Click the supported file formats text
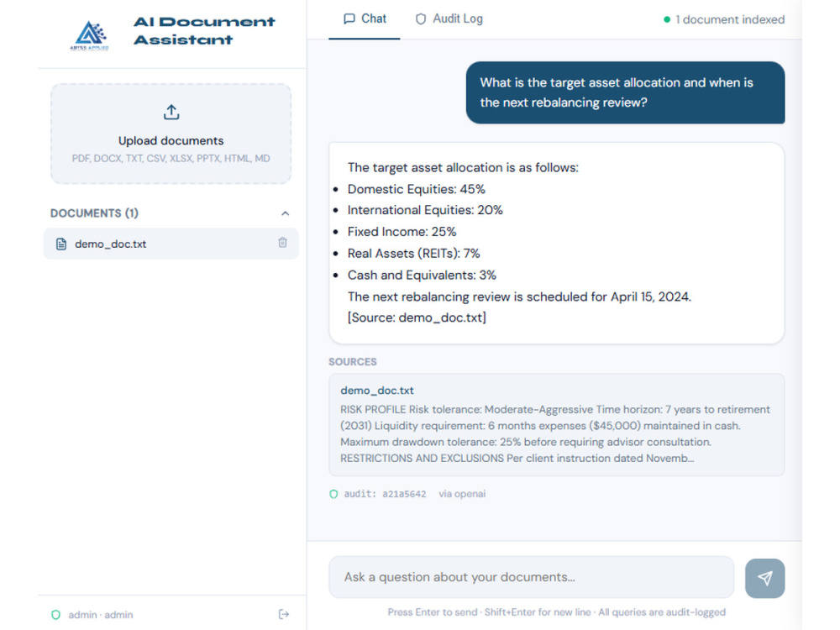The width and height of the screenshot is (840, 630). [x=171, y=159]
